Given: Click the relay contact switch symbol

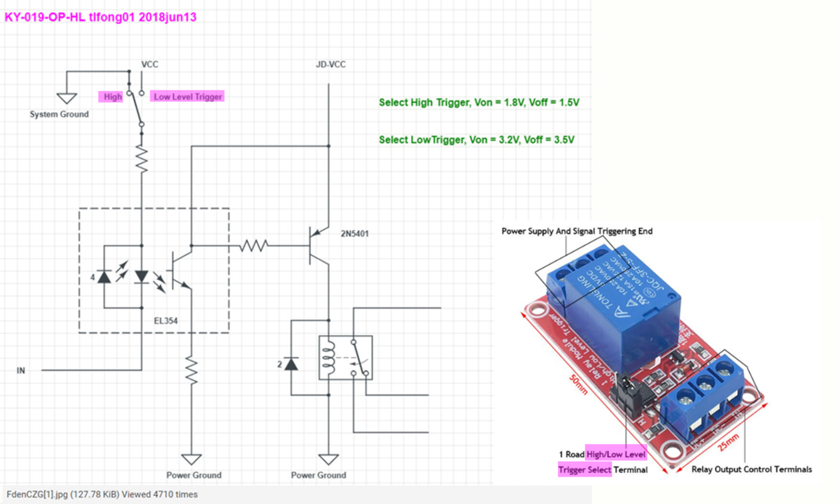Looking at the screenshot, I should (x=360, y=357).
